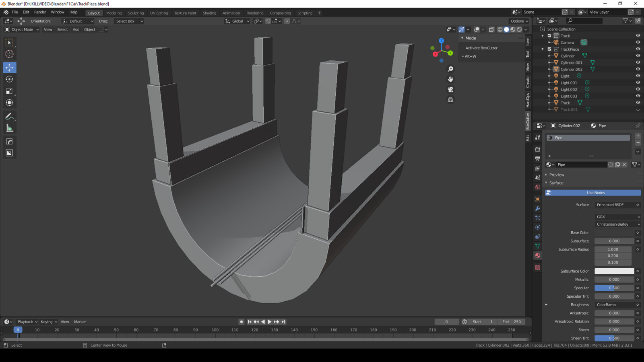The width and height of the screenshot is (644, 362).
Task: Switch to the Modeling workspace tab
Action: coord(114,13)
